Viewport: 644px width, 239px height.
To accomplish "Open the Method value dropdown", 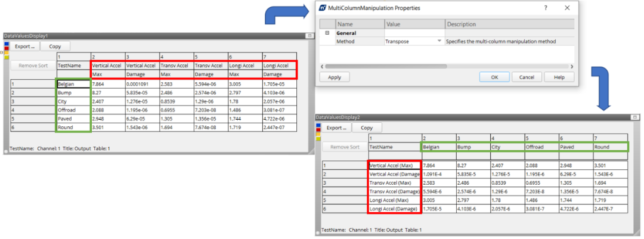I will (x=439, y=42).
